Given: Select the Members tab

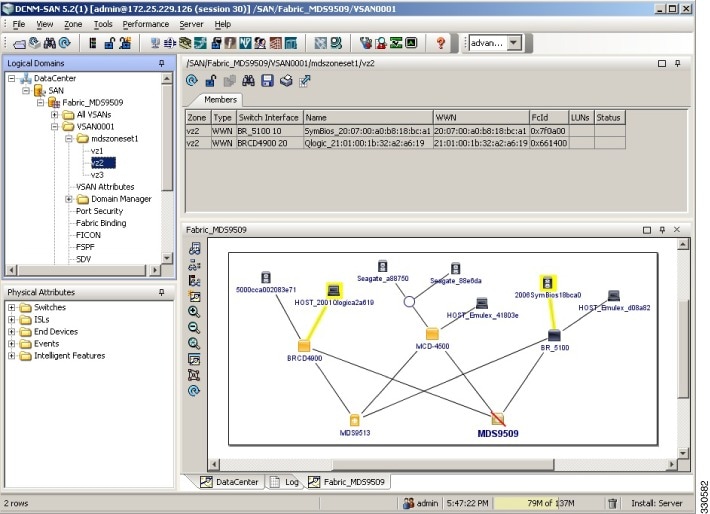Looking at the screenshot, I should (x=220, y=100).
